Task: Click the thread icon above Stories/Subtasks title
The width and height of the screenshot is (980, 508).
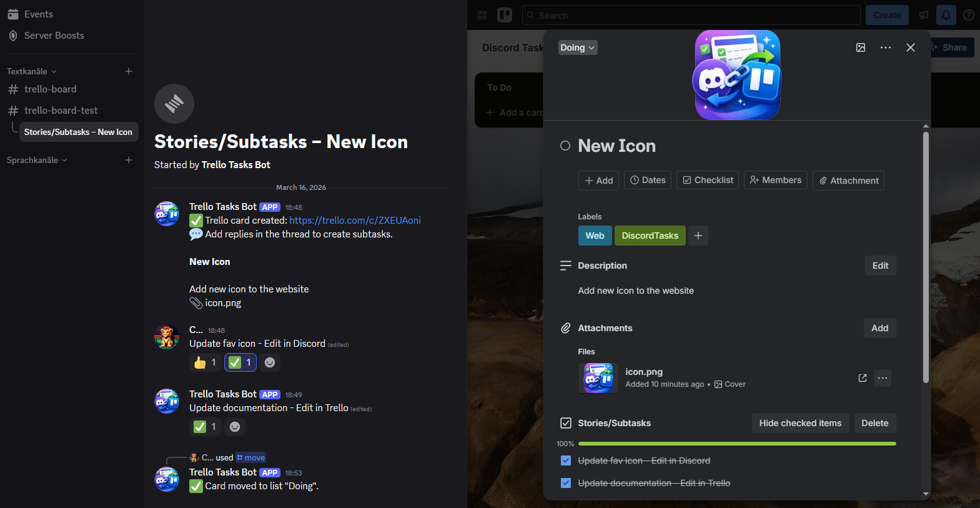Action: pyautogui.click(x=174, y=104)
